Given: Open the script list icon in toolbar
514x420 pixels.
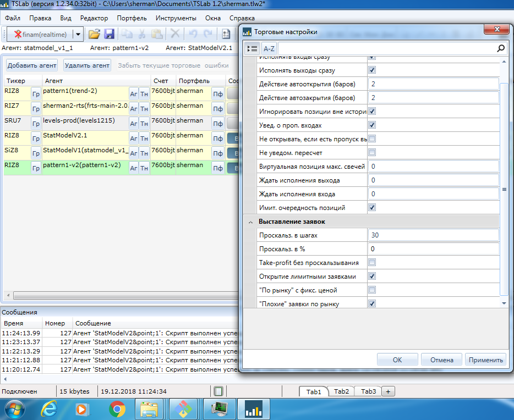Looking at the screenshot, I should pos(226,34).
